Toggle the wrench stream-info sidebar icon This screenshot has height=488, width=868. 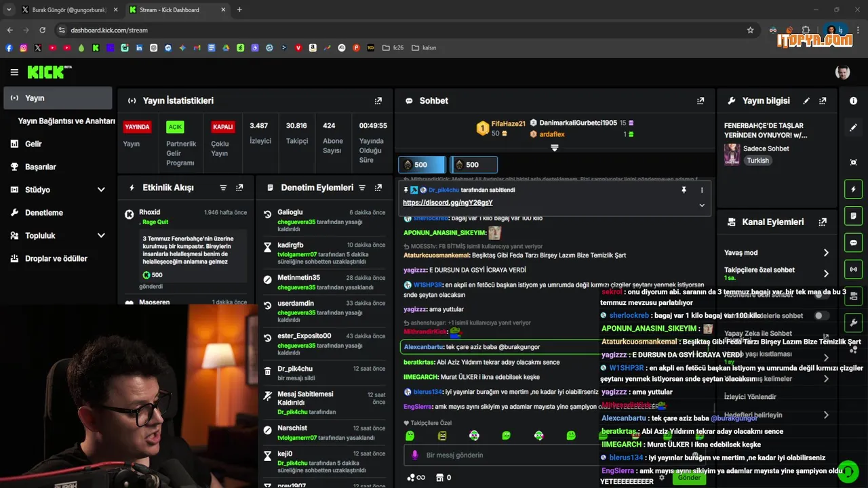(x=853, y=322)
